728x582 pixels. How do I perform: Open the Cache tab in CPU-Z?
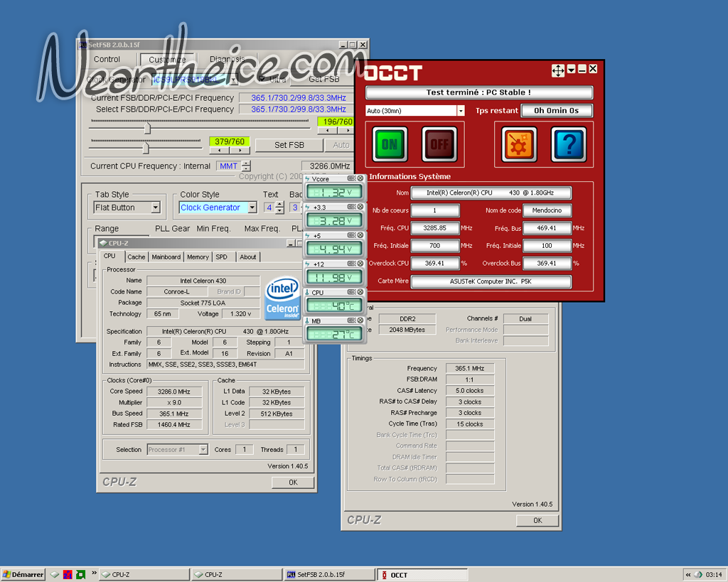coord(136,257)
